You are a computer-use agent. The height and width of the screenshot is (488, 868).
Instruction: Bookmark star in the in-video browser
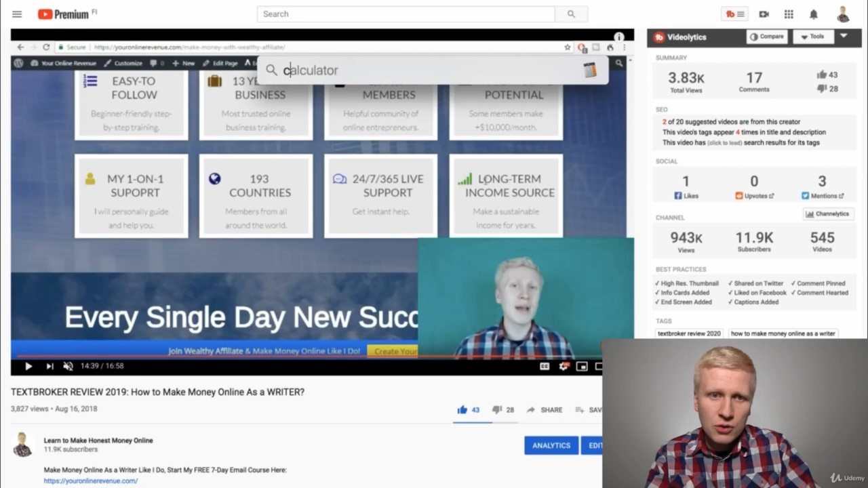pyautogui.click(x=568, y=47)
